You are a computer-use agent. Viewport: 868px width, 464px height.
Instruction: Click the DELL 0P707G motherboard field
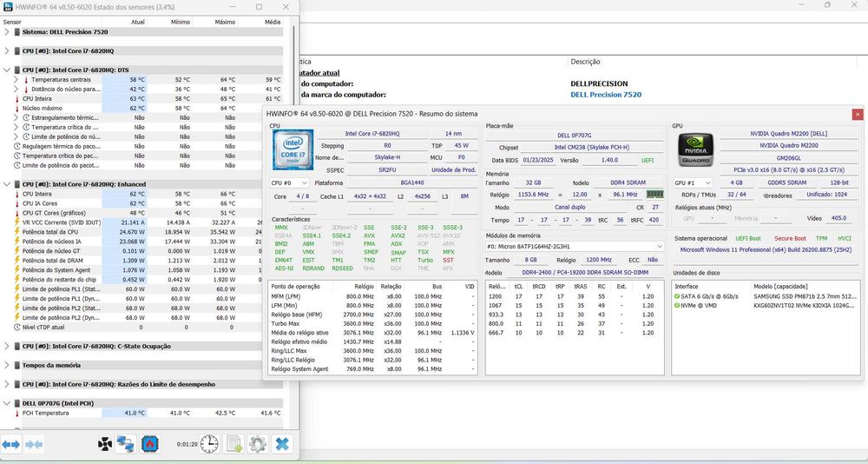(x=575, y=136)
